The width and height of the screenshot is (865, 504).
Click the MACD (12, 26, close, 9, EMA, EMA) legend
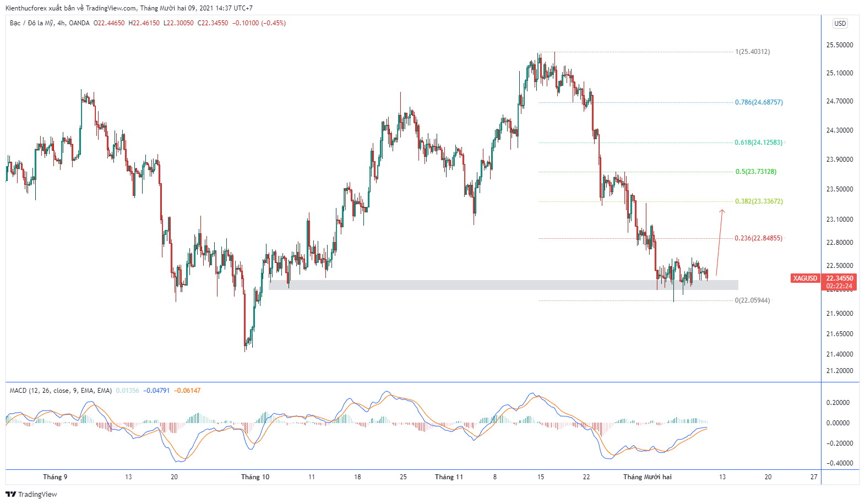(61, 391)
